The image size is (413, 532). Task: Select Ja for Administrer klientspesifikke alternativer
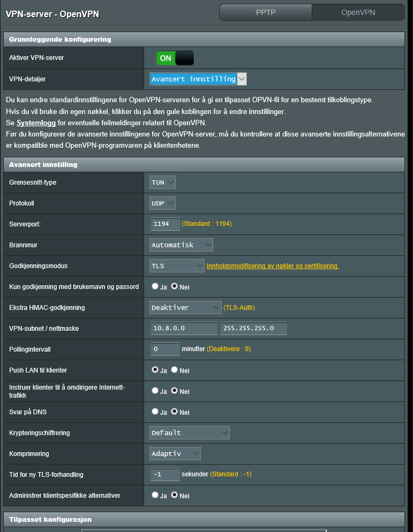(155, 495)
